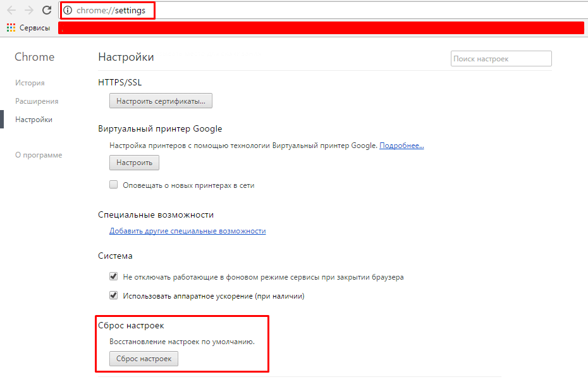Reload the current page
The width and height of the screenshot is (588, 384).
[x=47, y=10]
